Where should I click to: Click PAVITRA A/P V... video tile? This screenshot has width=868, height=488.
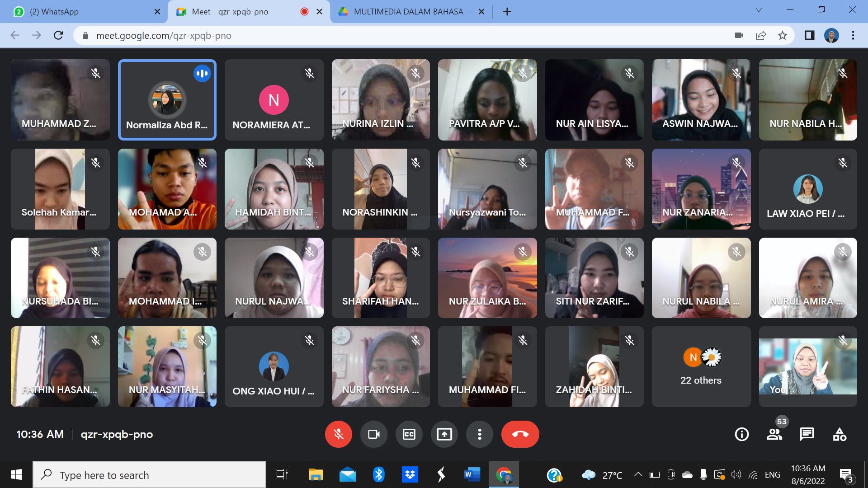487,100
